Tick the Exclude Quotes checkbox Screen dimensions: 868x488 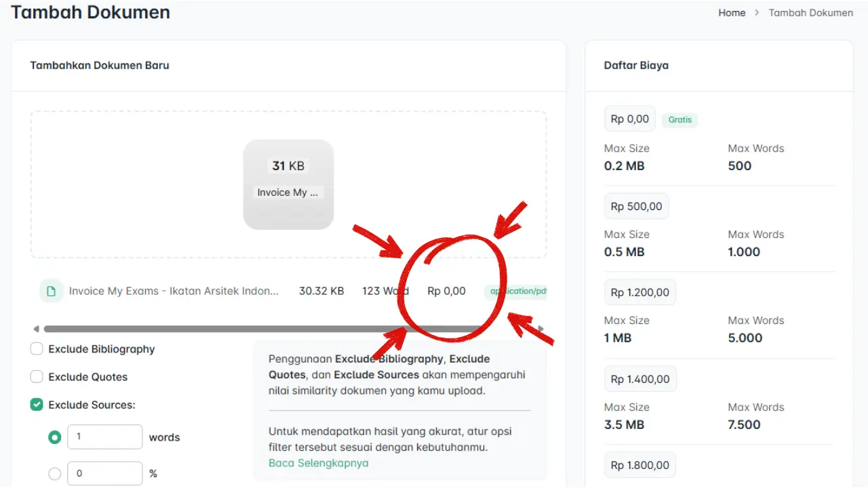click(37, 377)
